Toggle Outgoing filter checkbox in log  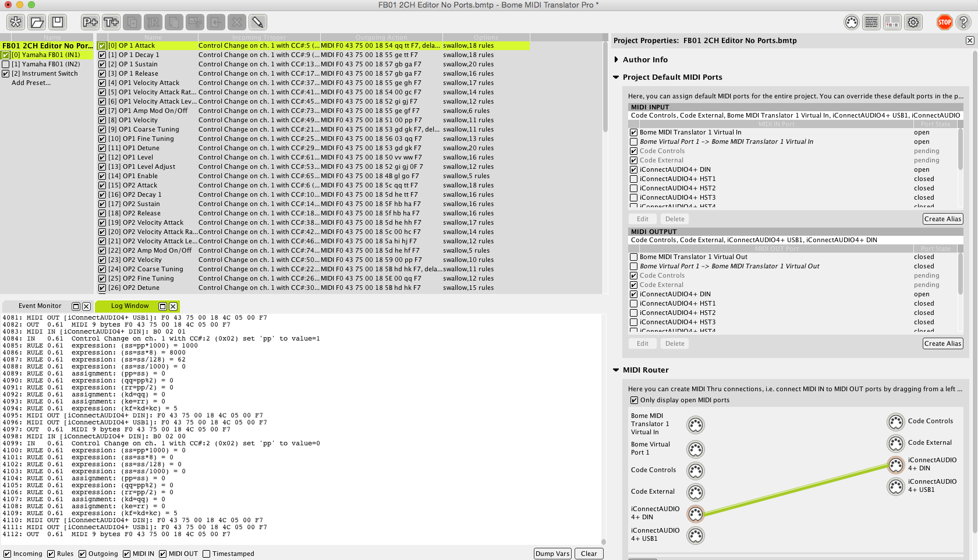pos(83,554)
